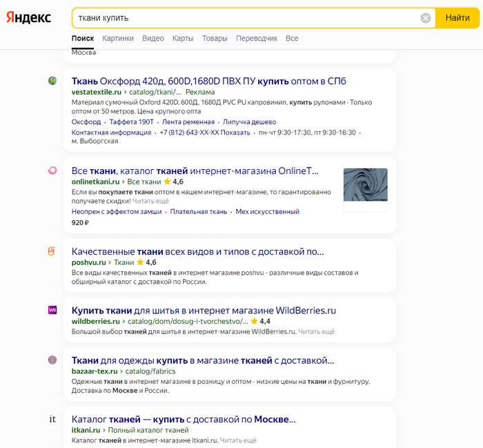Click the WildBerries purple favicon
Viewport: 483px width, 448px height.
pos(52,310)
